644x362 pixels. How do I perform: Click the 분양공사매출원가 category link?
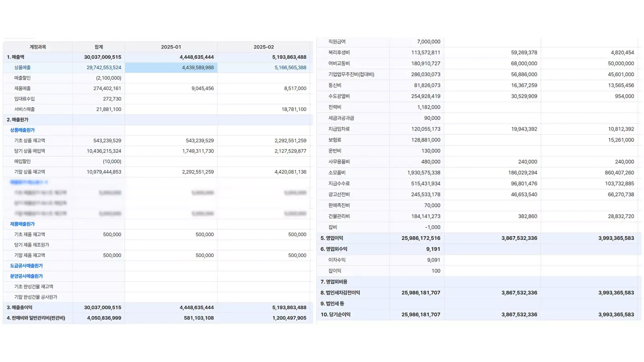click(27, 276)
